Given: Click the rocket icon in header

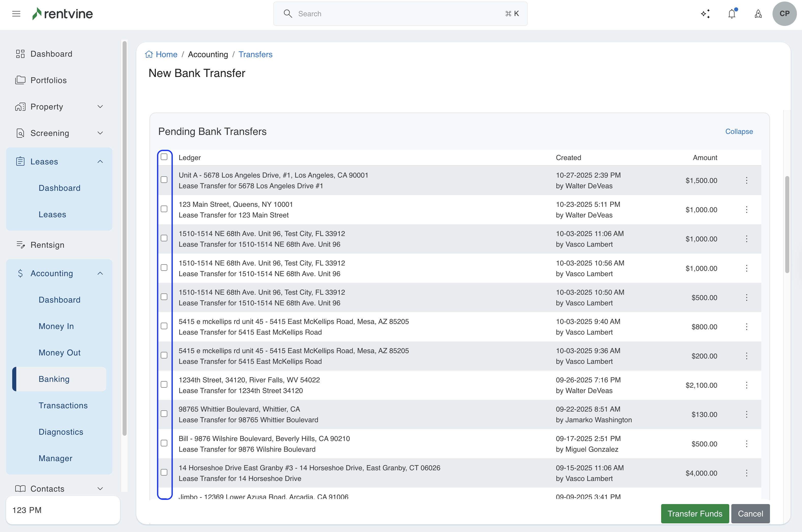Looking at the screenshot, I should 758,14.
